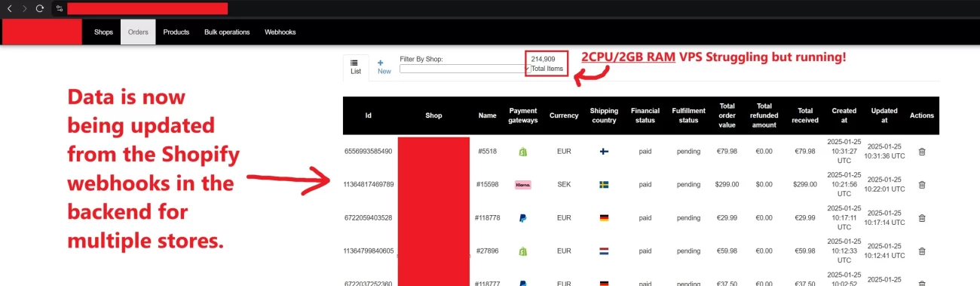
Task: Click the Actions column header
Action: pos(921,115)
